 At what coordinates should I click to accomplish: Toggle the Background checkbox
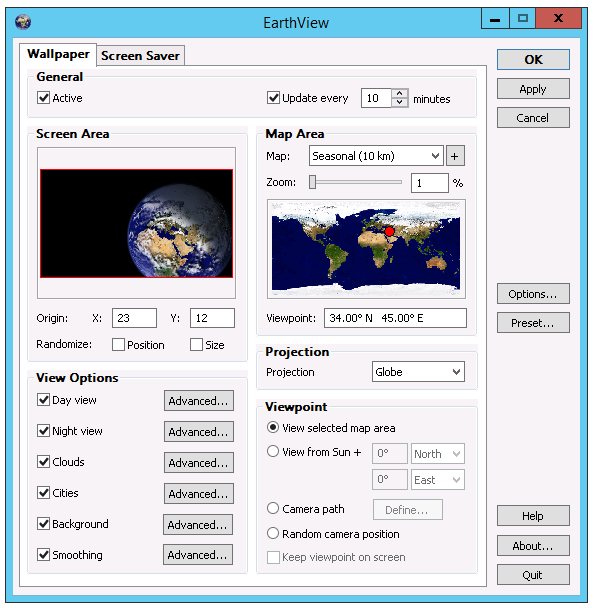43,523
